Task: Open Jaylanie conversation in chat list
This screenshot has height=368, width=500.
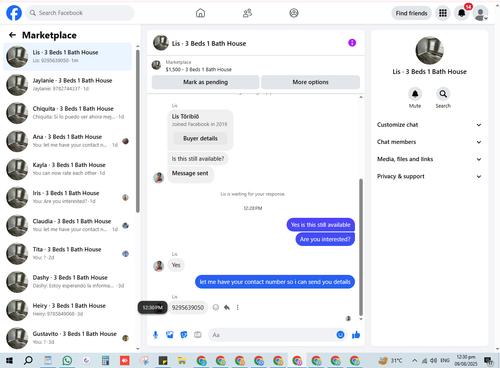Action: click(x=67, y=85)
